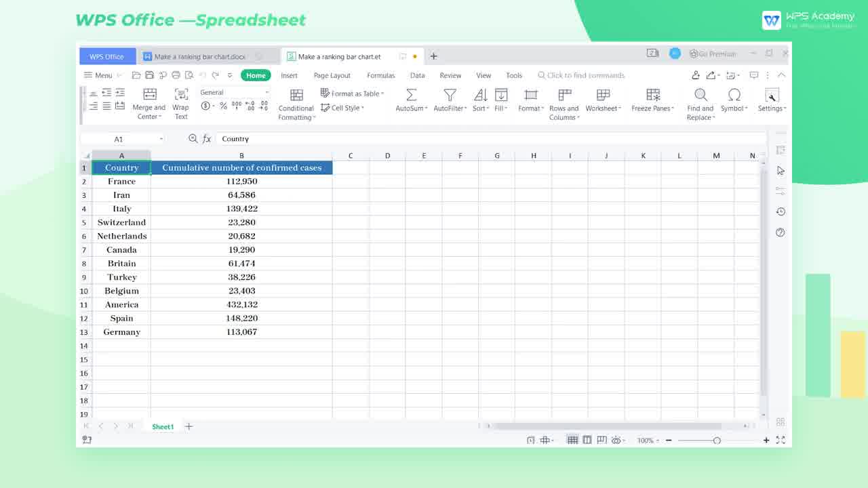Open a new document tab with plus

pyautogui.click(x=433, y=56)
